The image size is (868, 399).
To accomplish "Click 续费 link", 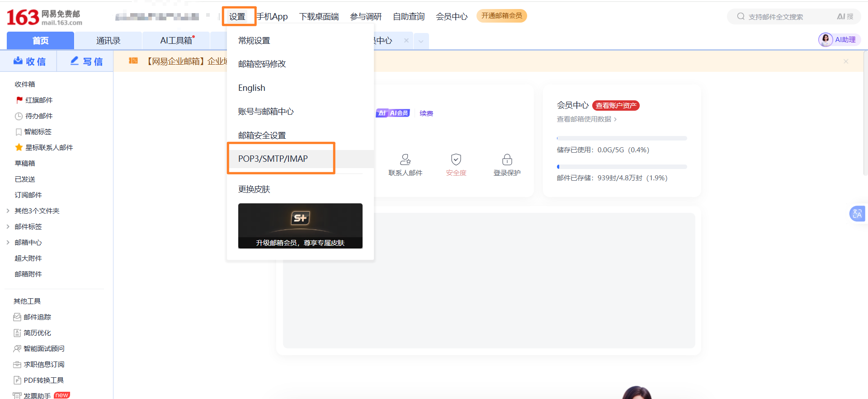I will (426, 113).
